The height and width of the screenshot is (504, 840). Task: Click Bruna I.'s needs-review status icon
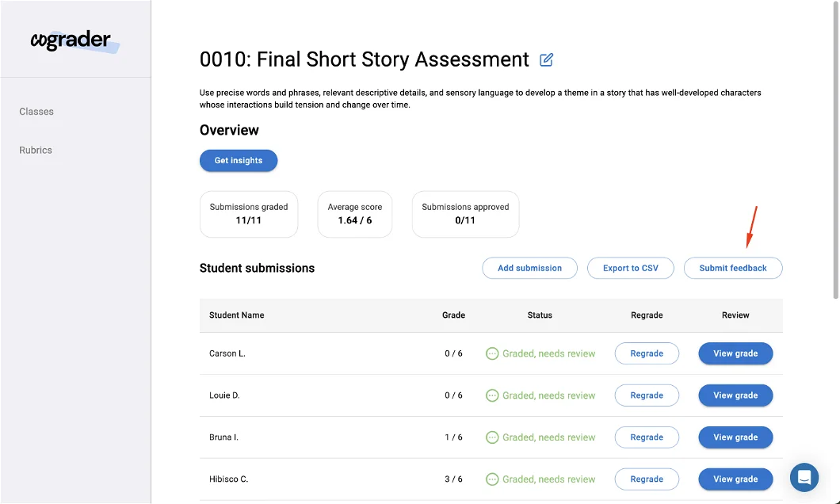pyautogui.click(x=492, y=437)
